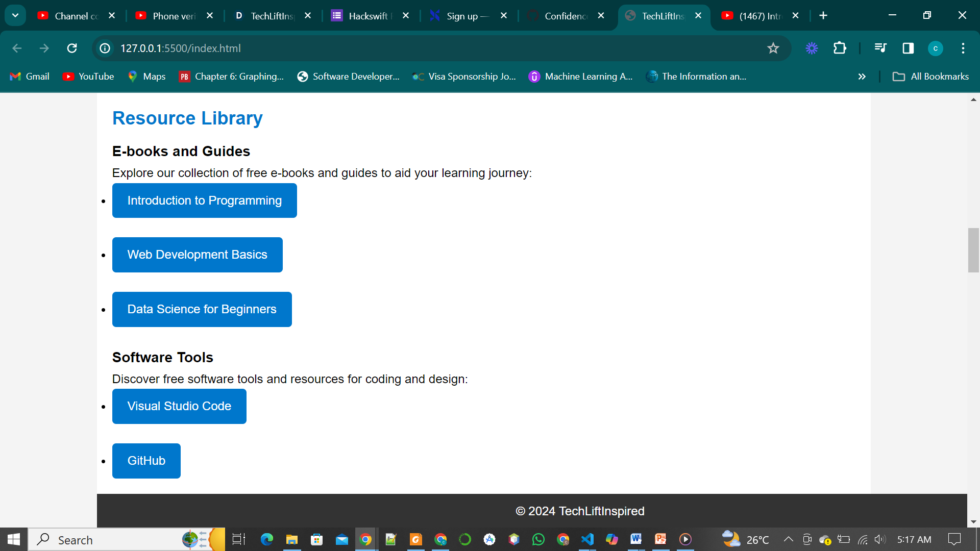Open the Extensions puzzle icon

[x=840, y=48]
